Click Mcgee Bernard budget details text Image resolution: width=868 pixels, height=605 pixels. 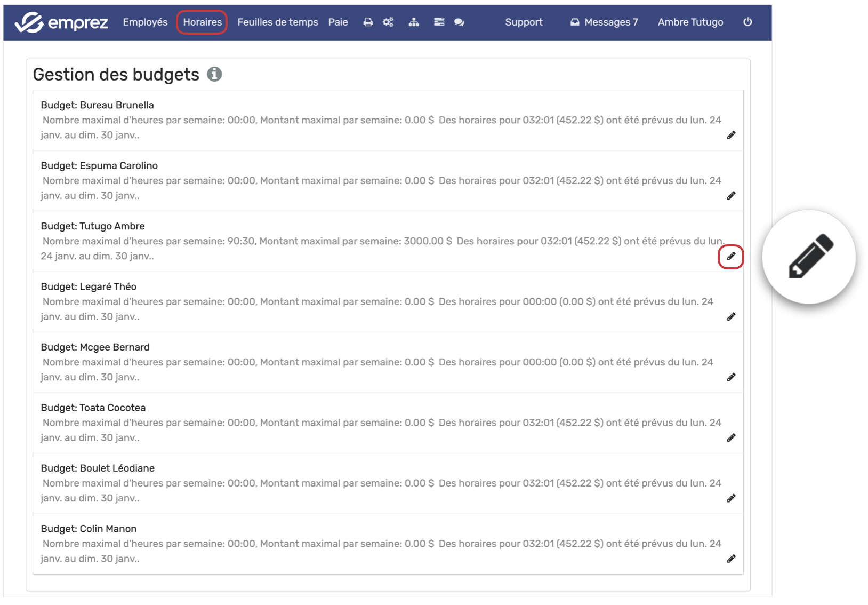click(377, 370)
